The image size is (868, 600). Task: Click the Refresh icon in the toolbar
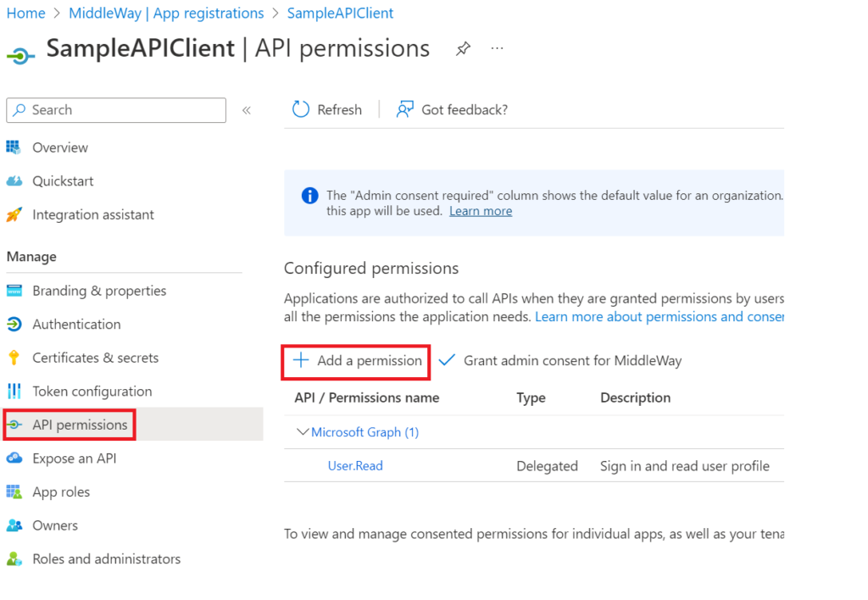coord(301,109)
